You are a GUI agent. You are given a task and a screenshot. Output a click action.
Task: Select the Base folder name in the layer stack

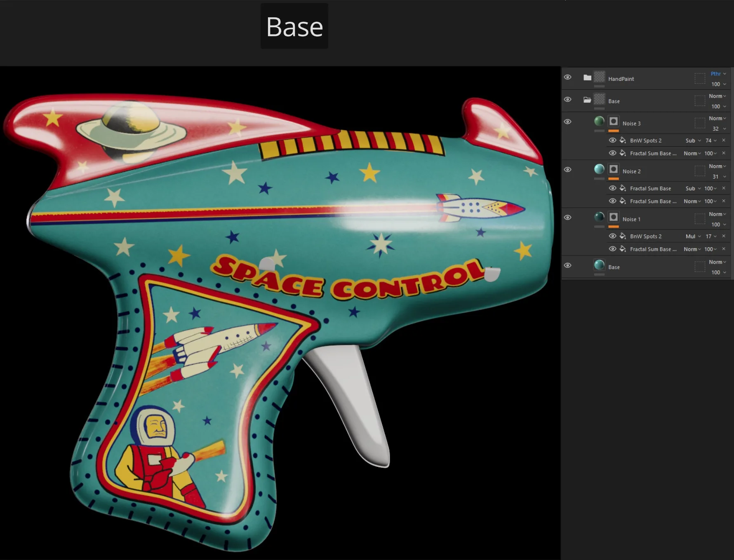click(614, 101)
